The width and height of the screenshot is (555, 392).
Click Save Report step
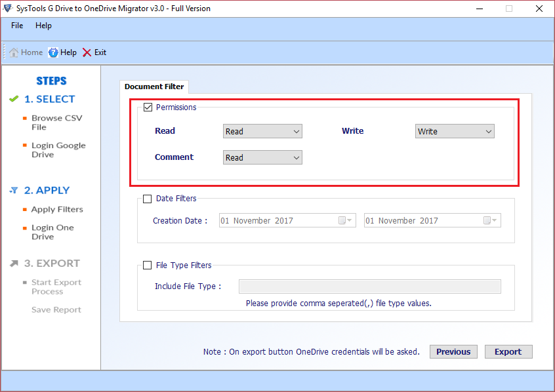point(56,310)
